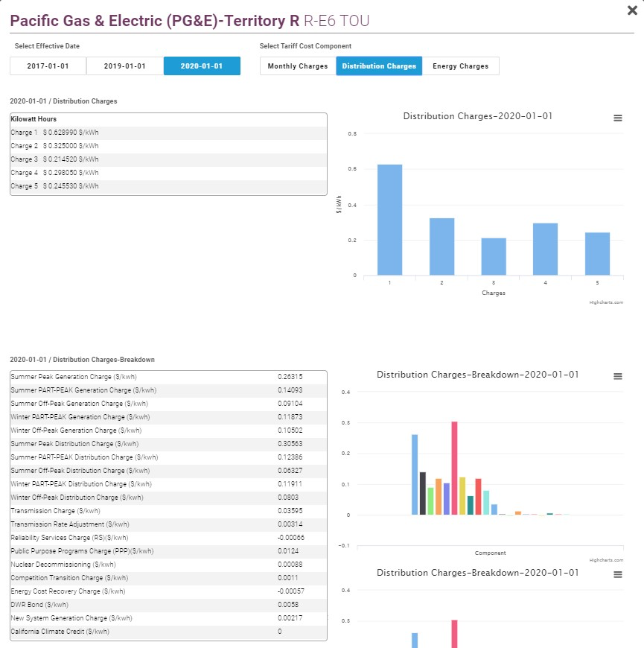644x648 pixels.
Task: Click the tallest pink bar in the upper breakdown chart
Action: click(x=454, y=468)
